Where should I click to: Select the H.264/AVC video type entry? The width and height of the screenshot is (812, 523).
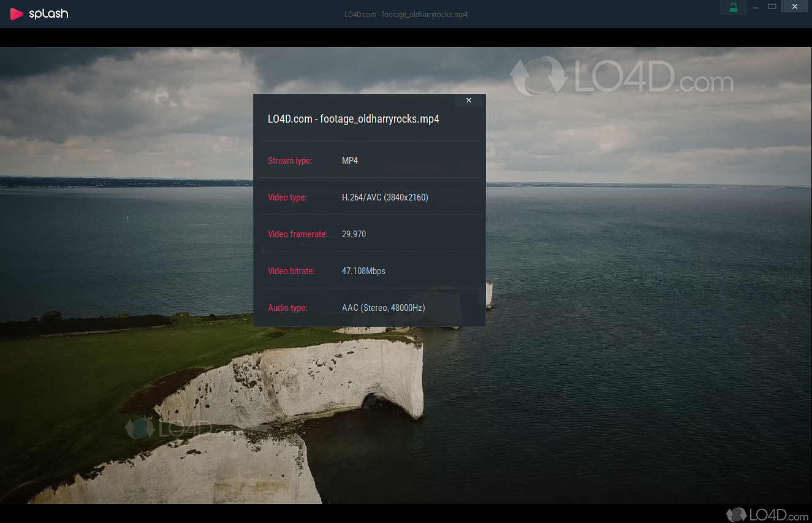[385, 197]
